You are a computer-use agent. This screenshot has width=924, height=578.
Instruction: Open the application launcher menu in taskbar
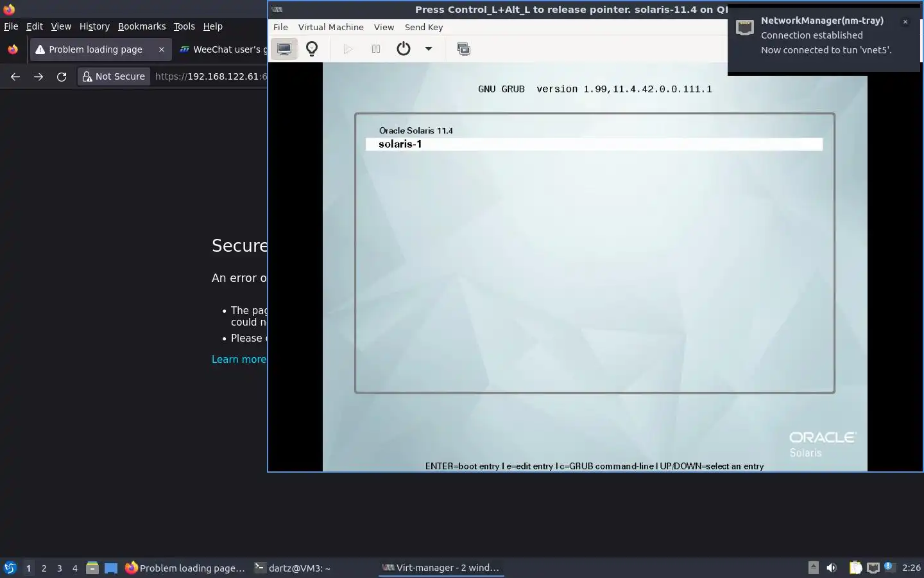(10, 568)
